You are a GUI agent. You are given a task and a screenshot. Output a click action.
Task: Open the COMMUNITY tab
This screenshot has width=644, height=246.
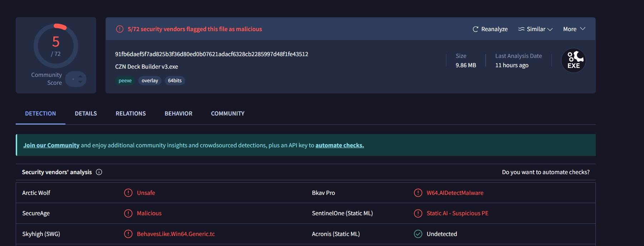[x=228, y=113]
